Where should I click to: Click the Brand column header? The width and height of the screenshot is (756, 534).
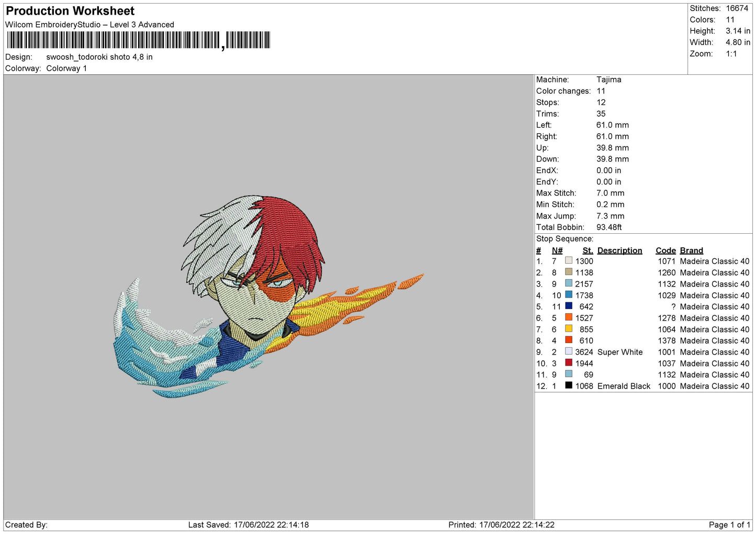pos(691,251)
